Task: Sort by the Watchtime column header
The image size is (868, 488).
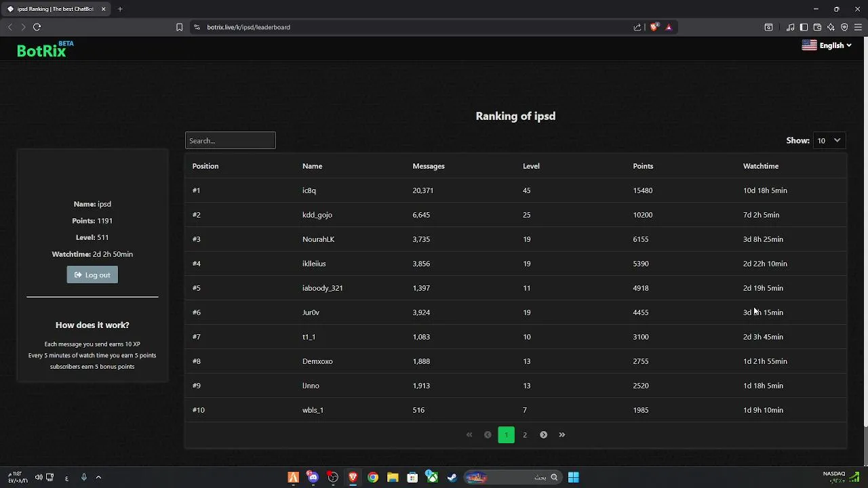Action: coord(761,166)
